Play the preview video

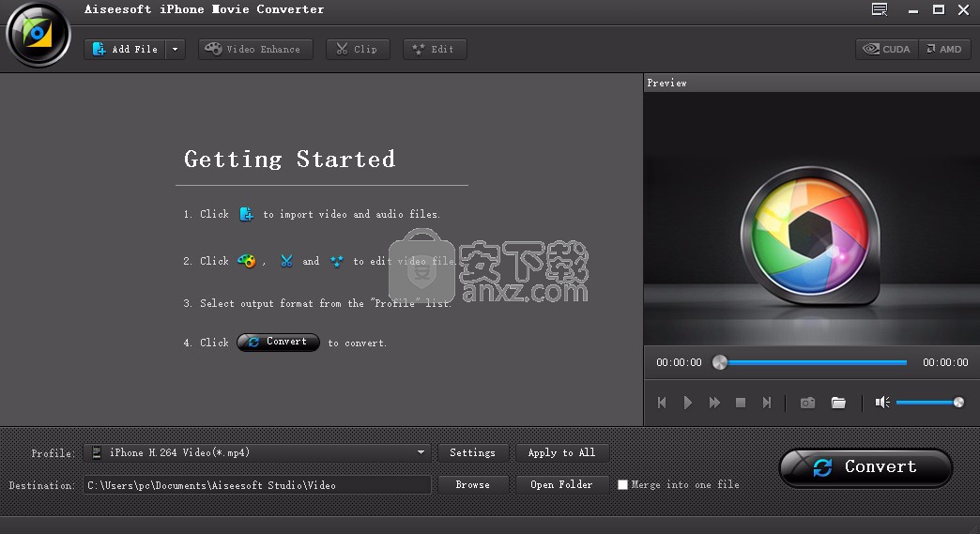(687, 403)
